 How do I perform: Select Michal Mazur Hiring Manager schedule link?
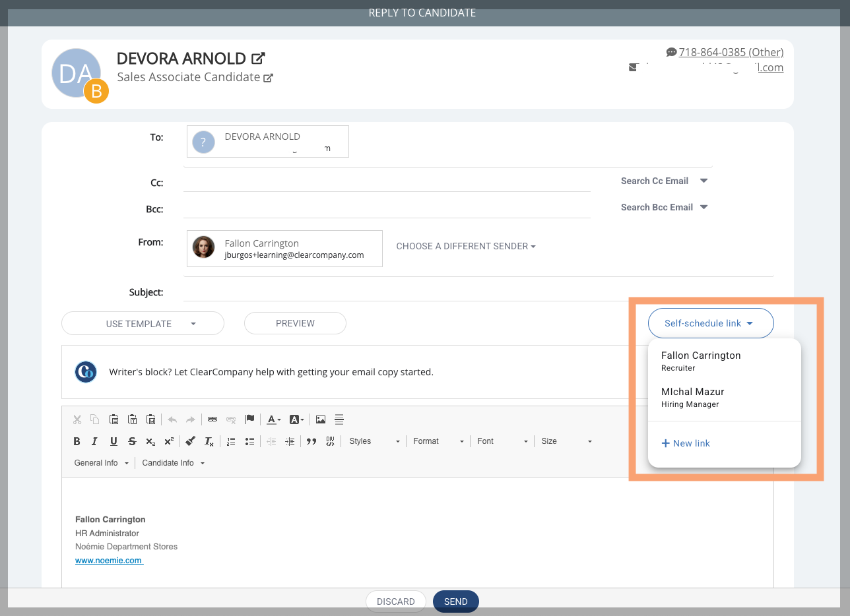(x=725, y=397)
